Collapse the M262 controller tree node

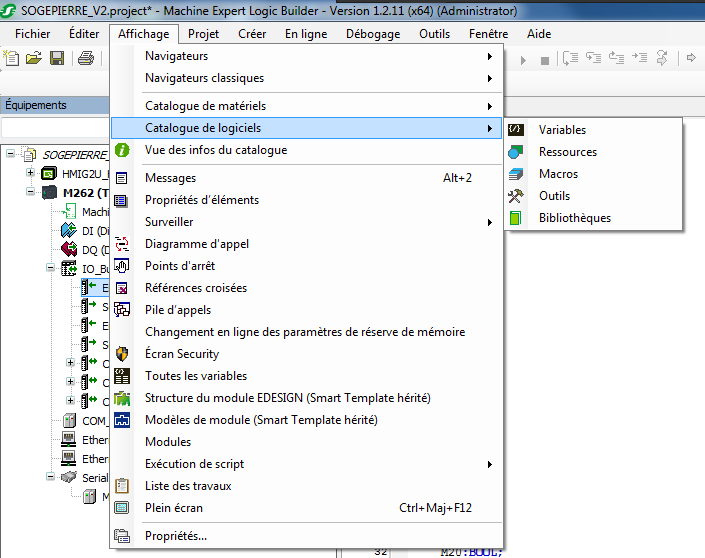click(31, 192)
